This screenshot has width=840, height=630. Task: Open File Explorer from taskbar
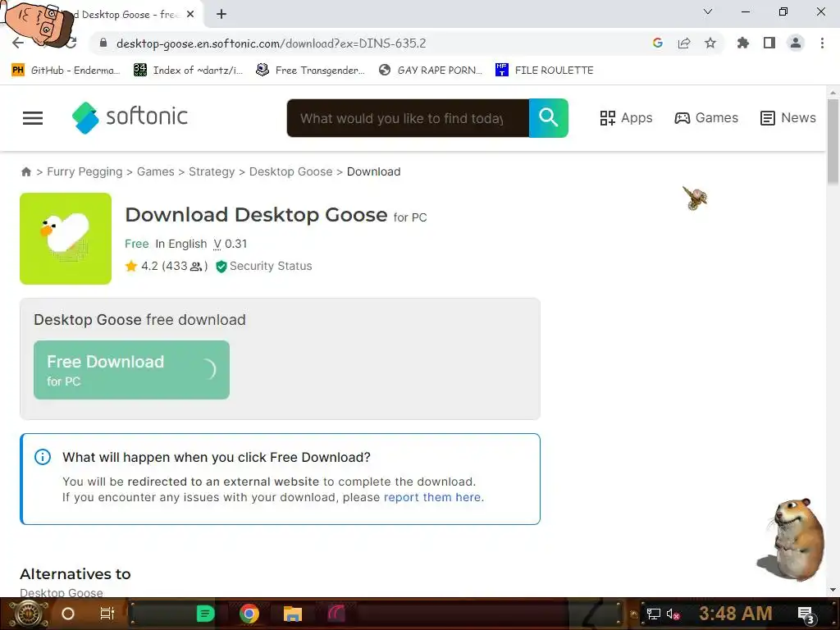click(293, 614)
